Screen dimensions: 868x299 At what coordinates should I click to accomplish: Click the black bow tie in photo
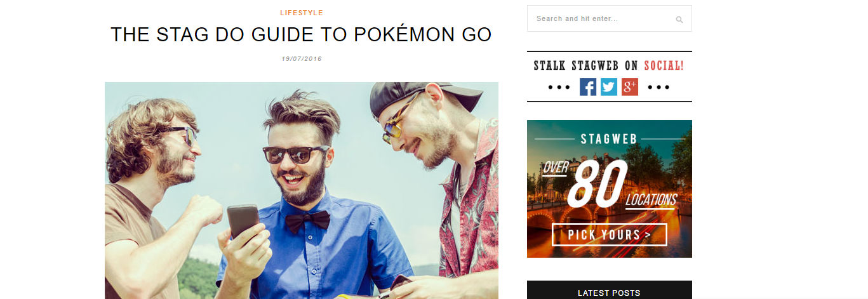click(307, 221)
